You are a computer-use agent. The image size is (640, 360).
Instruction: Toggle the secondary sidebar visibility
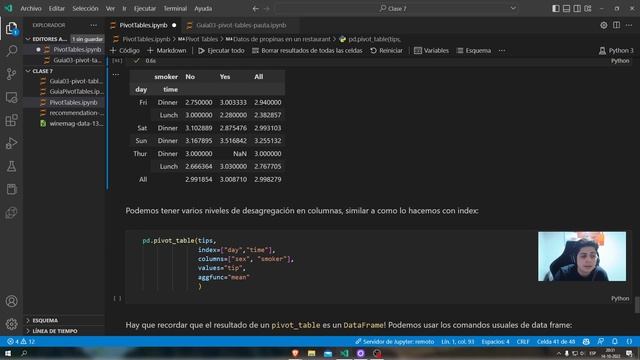[577, 9]
